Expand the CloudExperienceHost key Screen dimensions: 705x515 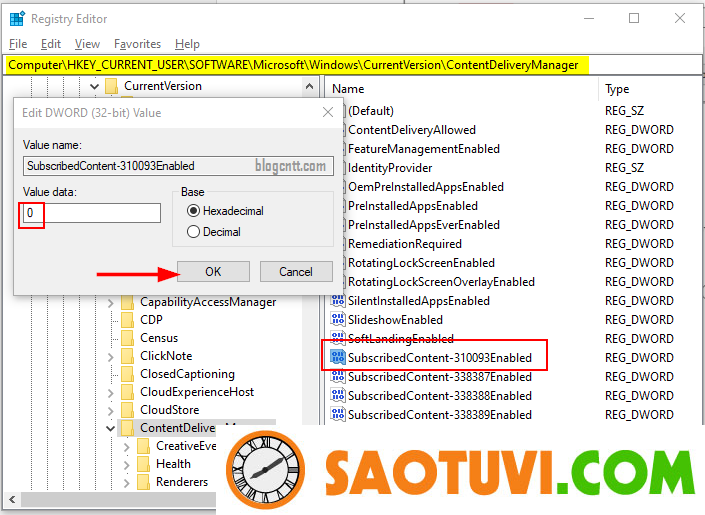click(x=111, y=393)
